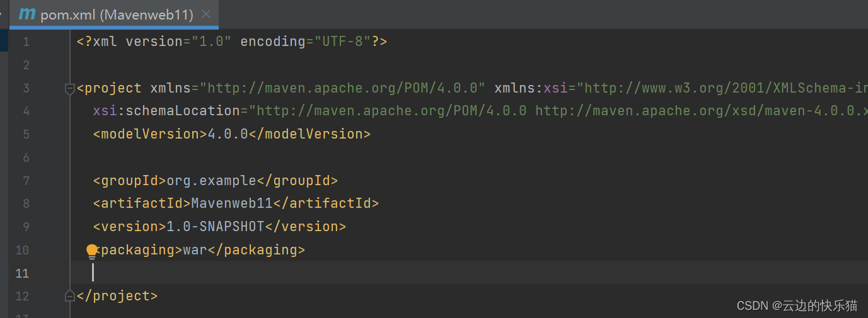Viewport: 868px width, 318px height.
Task: Click the Maven 'm' icon on the pom.xml tab
Action: click(x=27, y=14)
